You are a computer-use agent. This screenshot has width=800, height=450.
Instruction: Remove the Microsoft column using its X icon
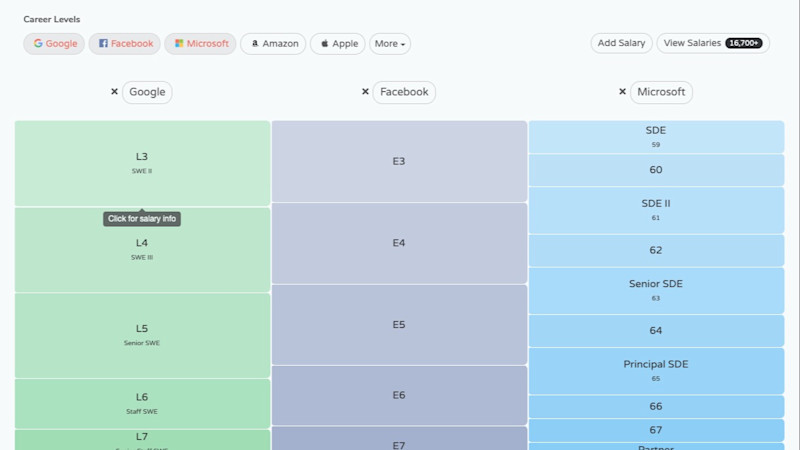point(622,92)
